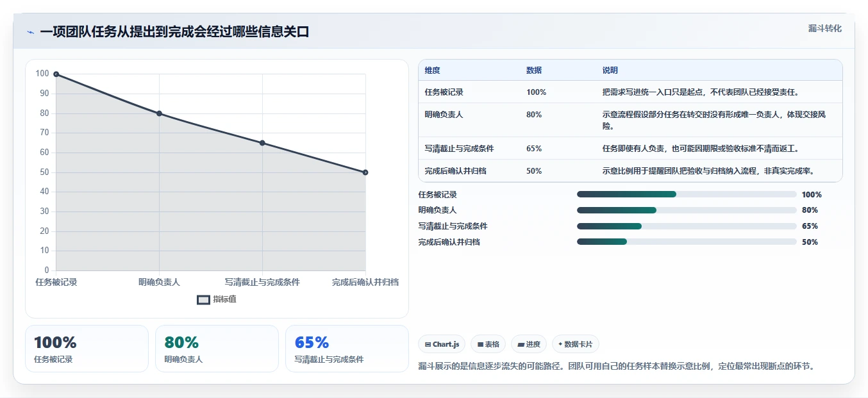Screen dimensions: 868x398
Task: Click the 65% cell in the table
Action: (x=534, y=149)
